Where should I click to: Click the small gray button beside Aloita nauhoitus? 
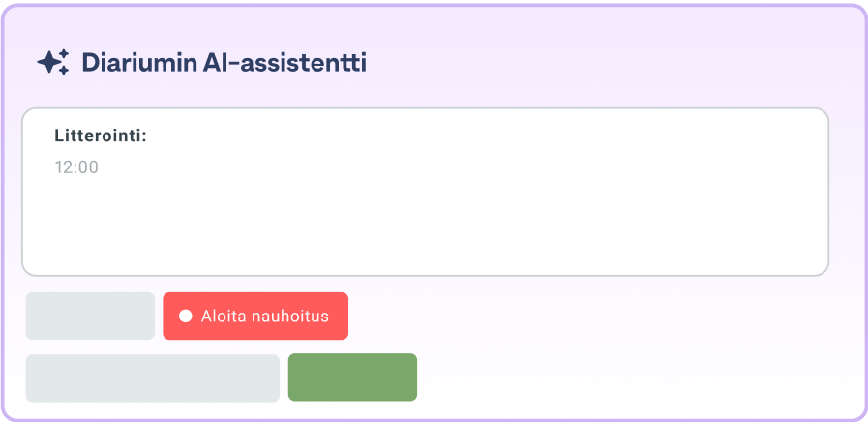tap(90, 316)
